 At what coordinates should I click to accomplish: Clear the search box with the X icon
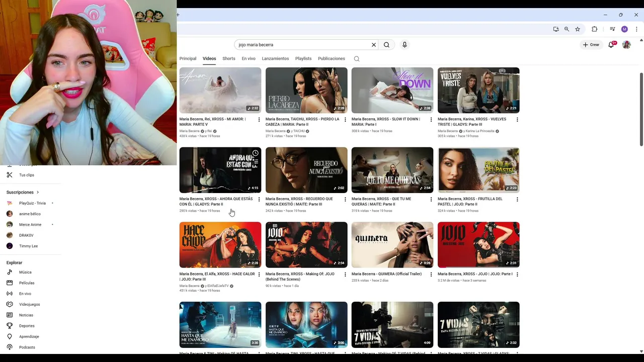click(374, 45)
